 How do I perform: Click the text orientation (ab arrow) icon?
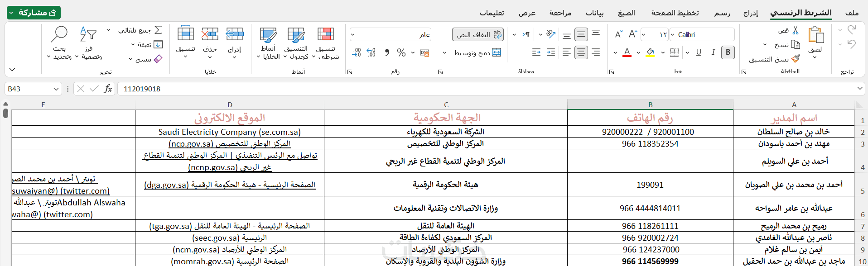point(551,34)
